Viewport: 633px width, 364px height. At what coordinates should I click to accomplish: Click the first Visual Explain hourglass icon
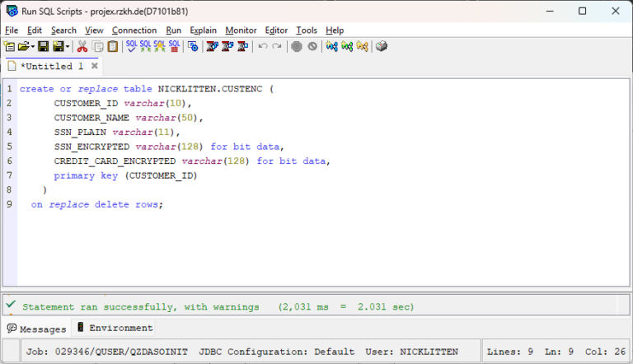pos(213,46)
